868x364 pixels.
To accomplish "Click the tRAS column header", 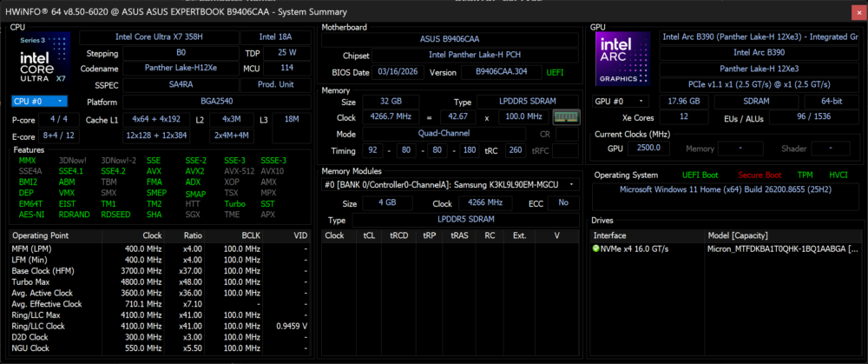I will [459, 235].
